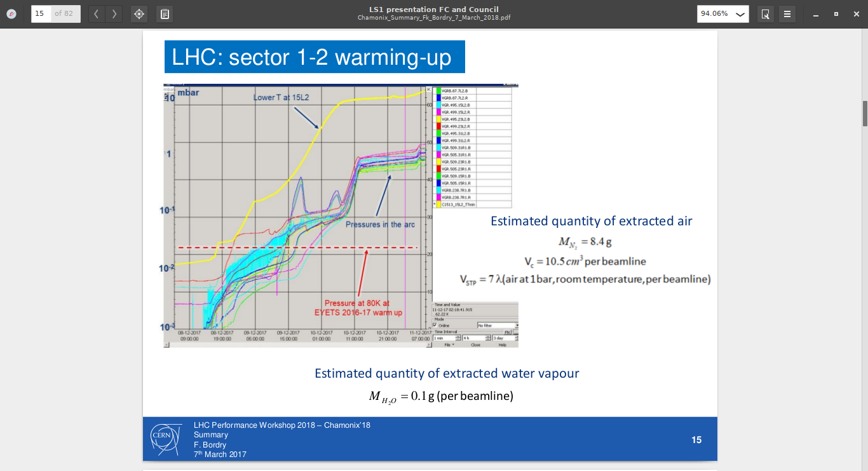Screen dimensions: 868x471
Task: Open the 4 h time interval selector
Action: (x=476, y=338)
